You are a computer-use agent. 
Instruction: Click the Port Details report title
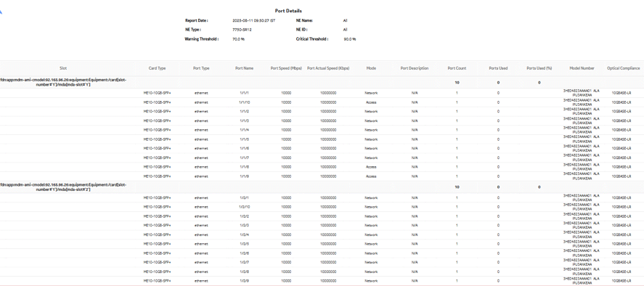pos(288,11)
